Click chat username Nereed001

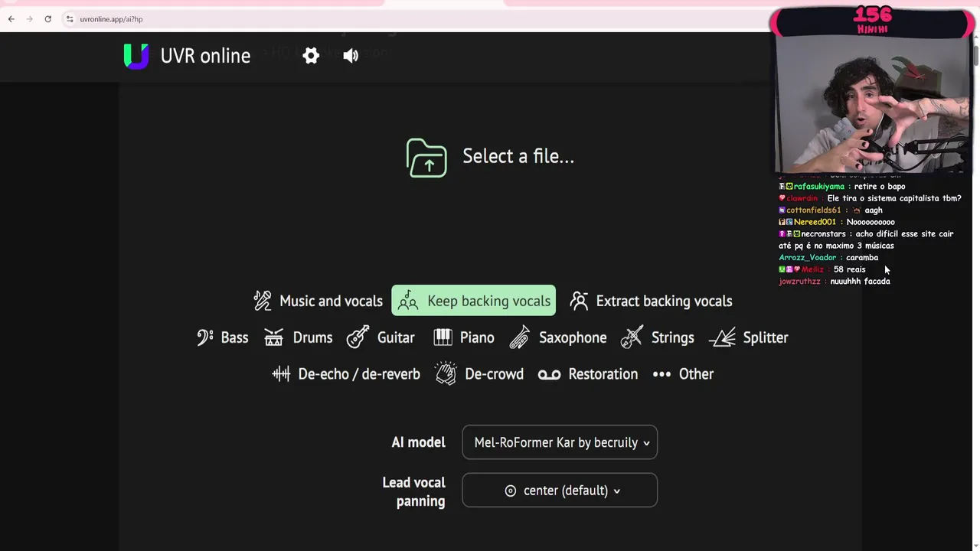coord(816,222)
